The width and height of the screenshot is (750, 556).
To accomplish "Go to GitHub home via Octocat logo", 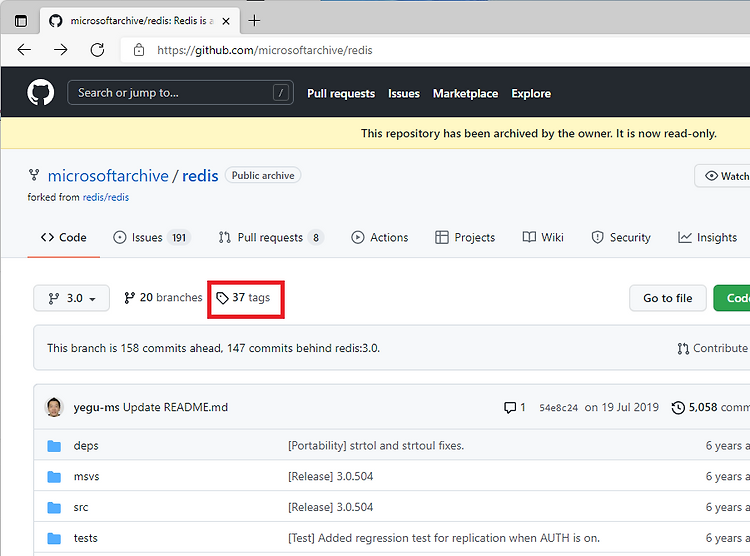I will [41, 92].
